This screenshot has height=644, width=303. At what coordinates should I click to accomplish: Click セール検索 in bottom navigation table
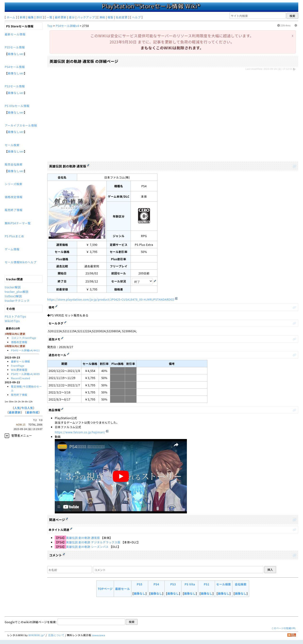tap(223, 584)
